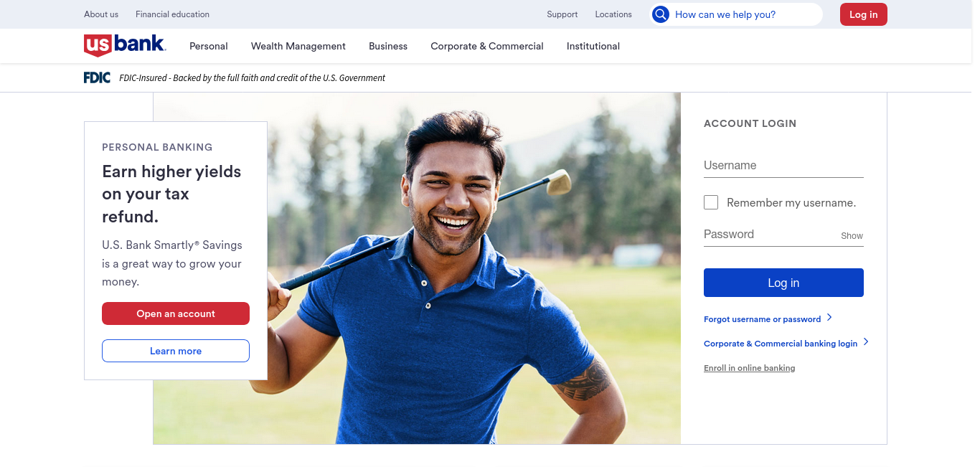Image resolution: width=980 pixels, height=467 pixels.
Task: Click Forgot username or password link
Action: (762, 319)
